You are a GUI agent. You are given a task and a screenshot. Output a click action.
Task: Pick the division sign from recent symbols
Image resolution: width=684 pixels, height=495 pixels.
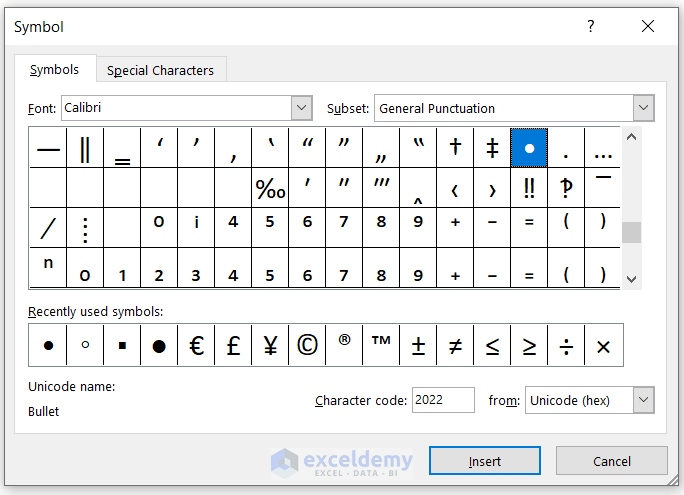pos(566,345)
